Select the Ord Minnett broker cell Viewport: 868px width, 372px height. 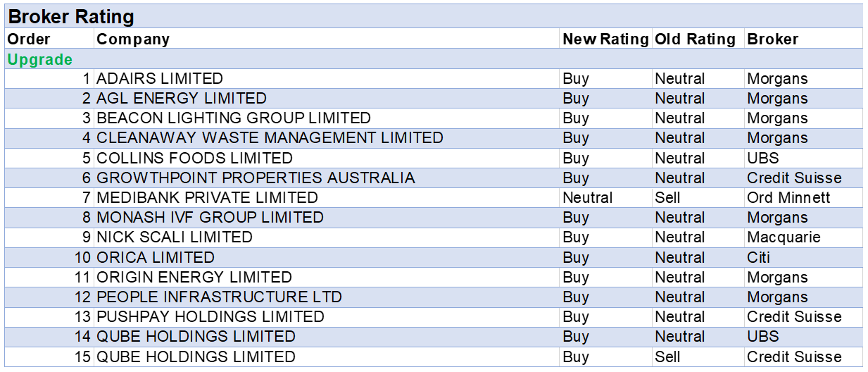(x=788, y=198)
